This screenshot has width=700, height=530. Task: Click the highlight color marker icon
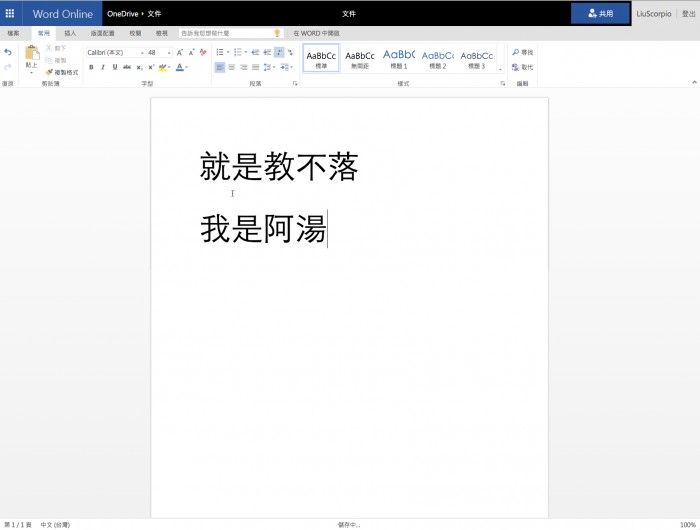tap(162, 67)
